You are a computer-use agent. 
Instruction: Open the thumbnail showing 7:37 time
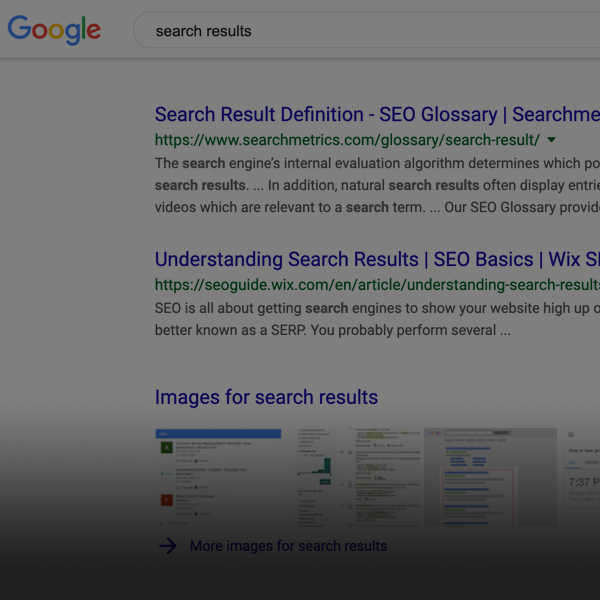582,477
